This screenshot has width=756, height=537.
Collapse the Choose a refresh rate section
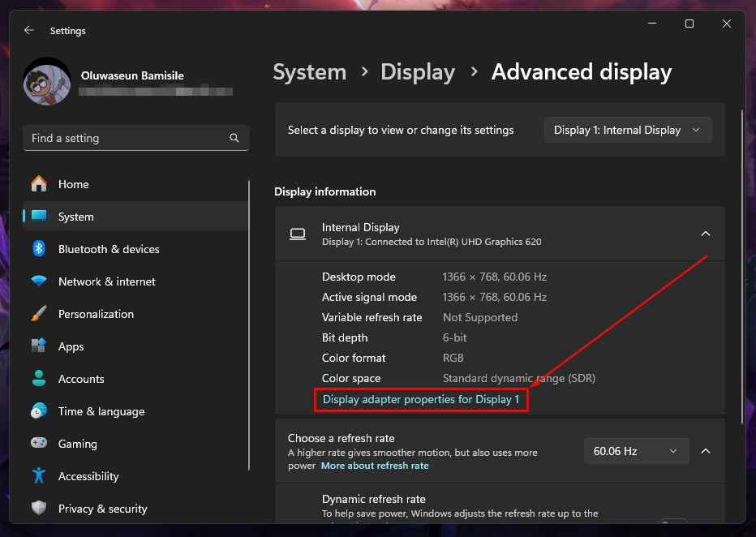[705, 451]
